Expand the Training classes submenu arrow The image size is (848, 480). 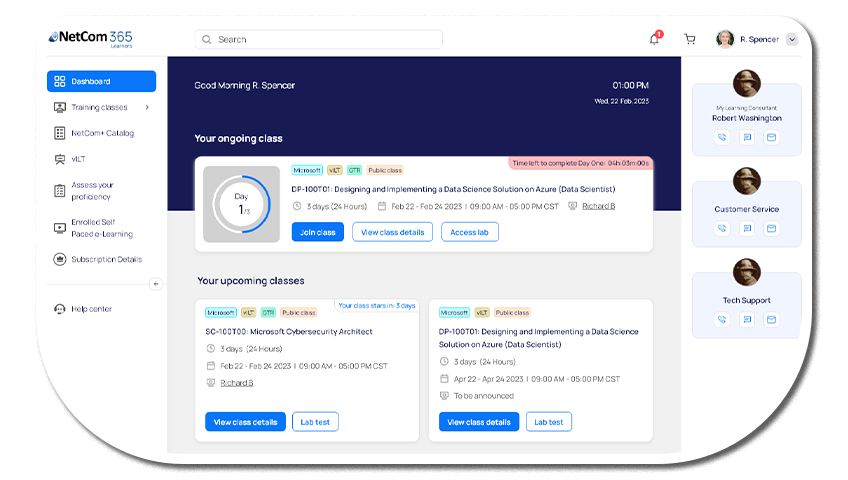(x=147, y=107)
